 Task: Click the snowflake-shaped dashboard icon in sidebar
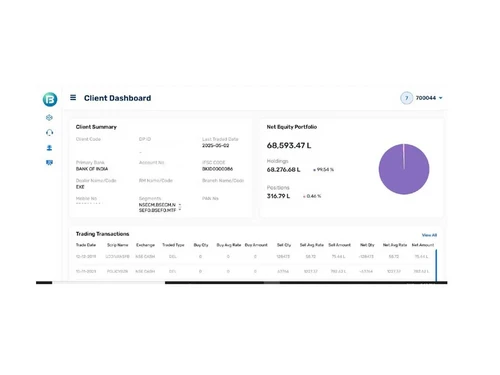(x=49, y=117)
